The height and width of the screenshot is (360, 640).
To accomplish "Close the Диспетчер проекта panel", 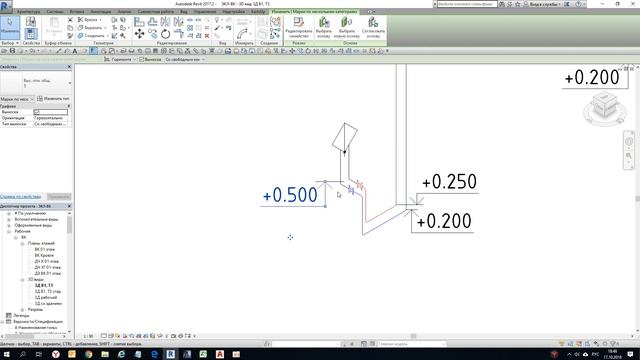I will pyautogui.click(x=69, y=206).
